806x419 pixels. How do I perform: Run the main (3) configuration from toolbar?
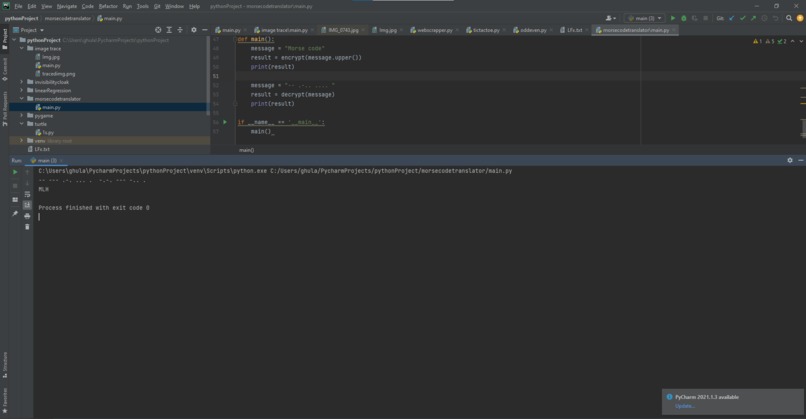[672, 18]
